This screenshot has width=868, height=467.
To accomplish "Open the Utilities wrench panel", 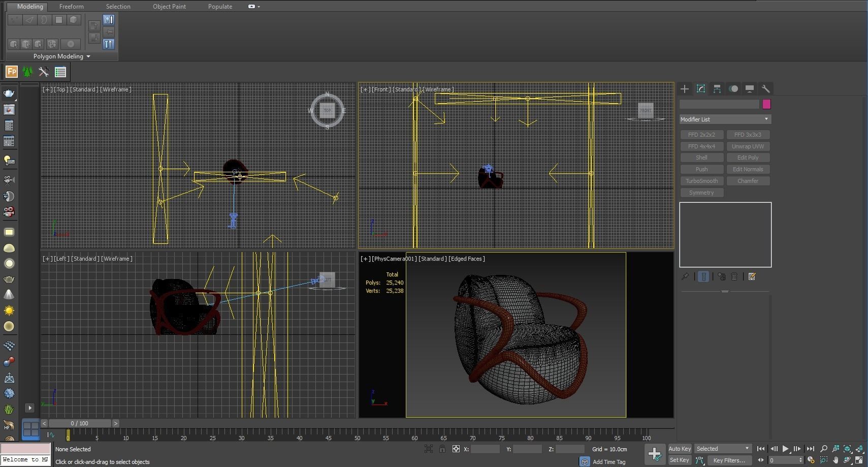I will pos(766,89).
